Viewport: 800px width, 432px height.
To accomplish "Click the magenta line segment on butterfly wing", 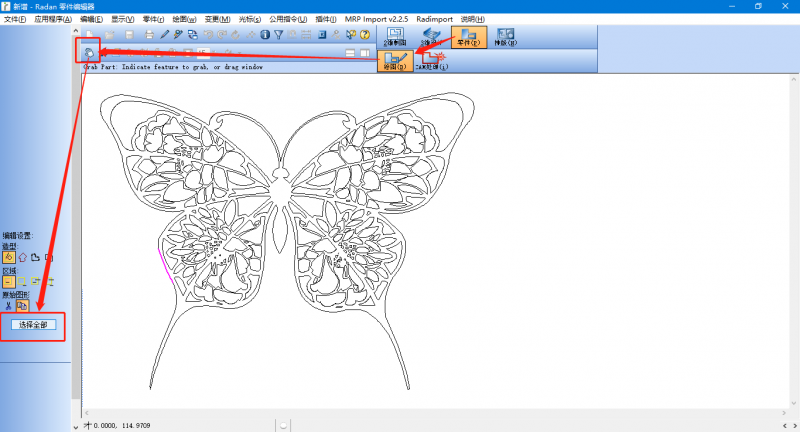I will pos(164,267).
